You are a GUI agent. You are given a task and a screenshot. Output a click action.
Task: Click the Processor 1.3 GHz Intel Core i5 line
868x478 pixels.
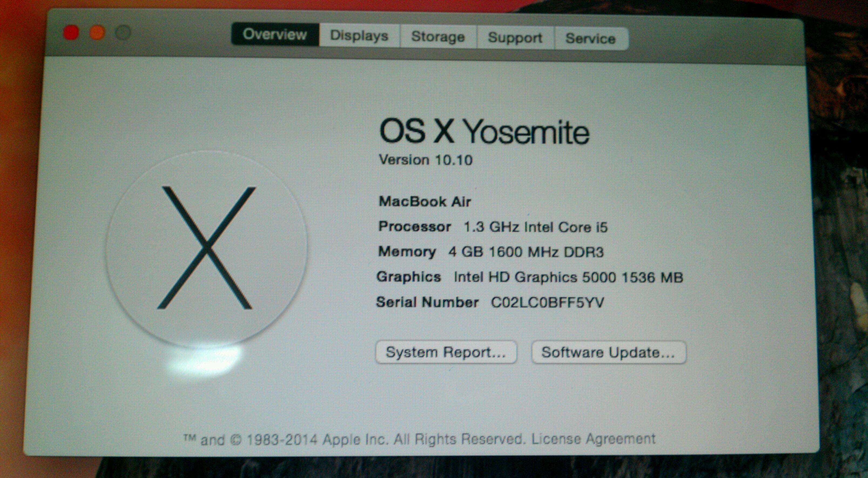click(493, 227)
